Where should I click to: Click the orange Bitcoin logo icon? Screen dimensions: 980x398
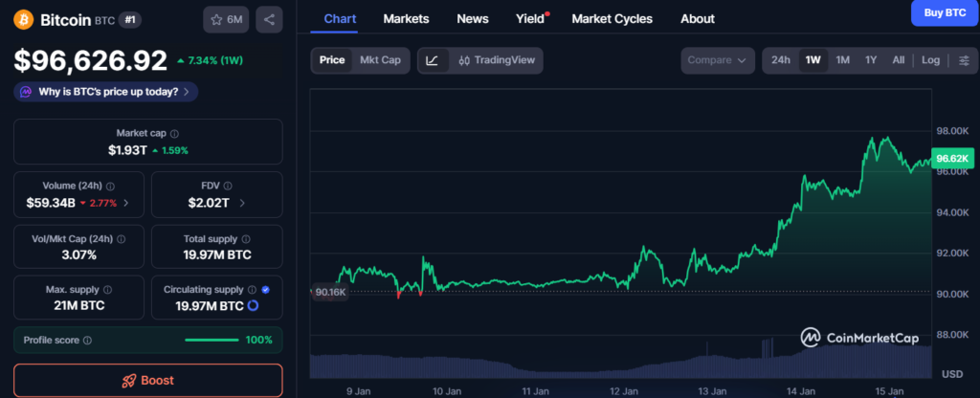(x=24, y=19)
